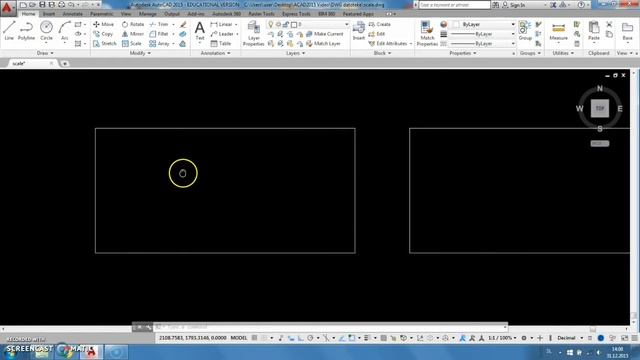Switch to the Parametric ribbon tab
The image size is (640, 360).
tap(102, 14)
